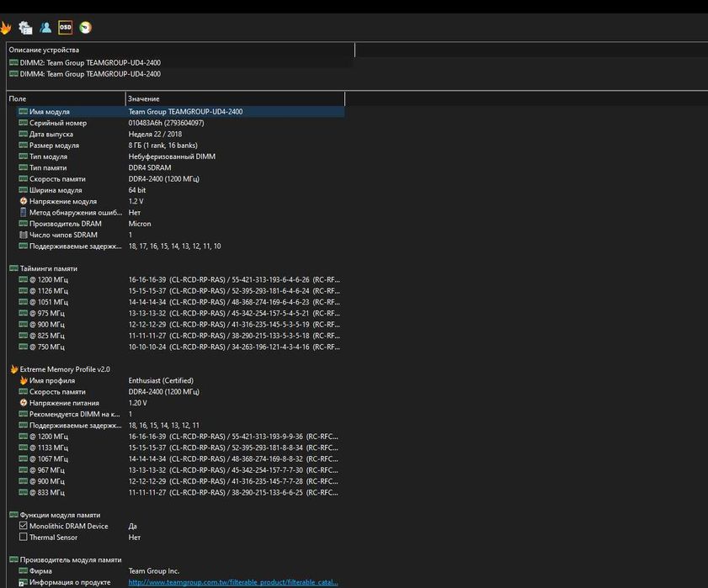Click the Описание устройства column header
Viewport: 708px width, 588px height.
click(179, 50)
